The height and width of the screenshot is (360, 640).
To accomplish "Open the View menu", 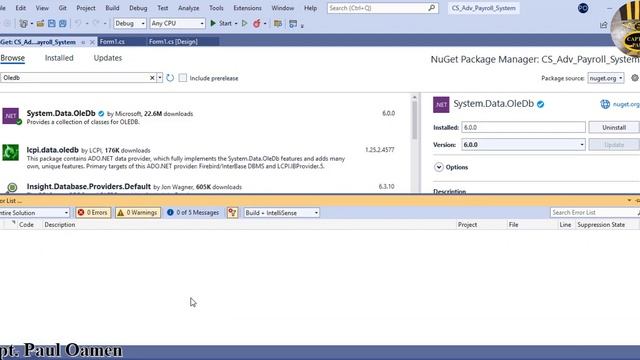I will coord(42,8).
